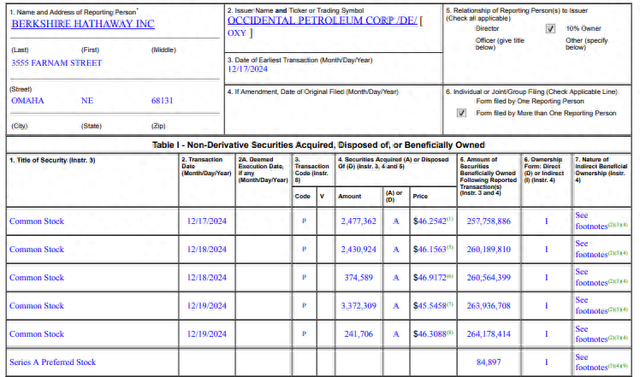This screenshot has width=640, height=377.
Task: Click zip code 68131
Action: pos(162,100)
